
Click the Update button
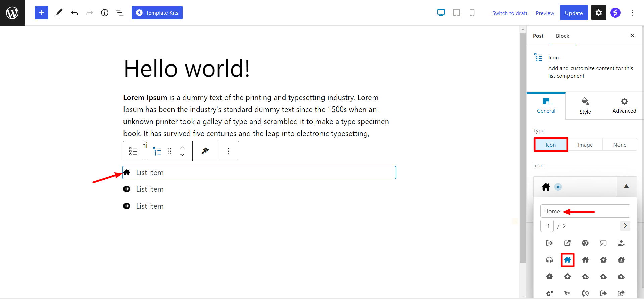574,13
